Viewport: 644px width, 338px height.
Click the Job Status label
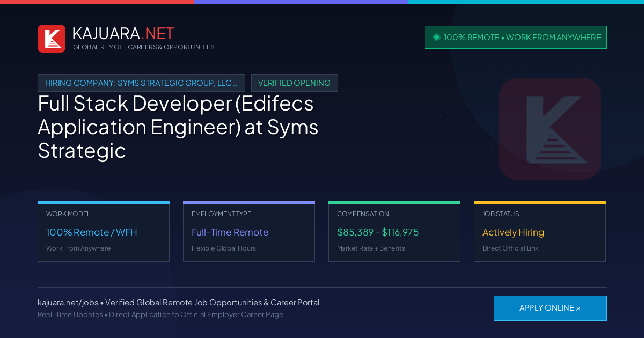501,214
